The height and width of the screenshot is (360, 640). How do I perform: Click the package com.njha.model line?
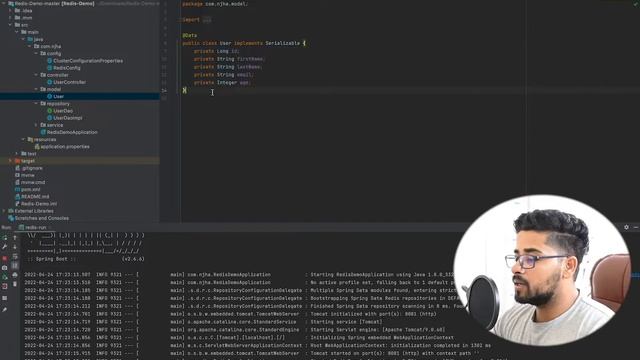(x=215, y=4)
